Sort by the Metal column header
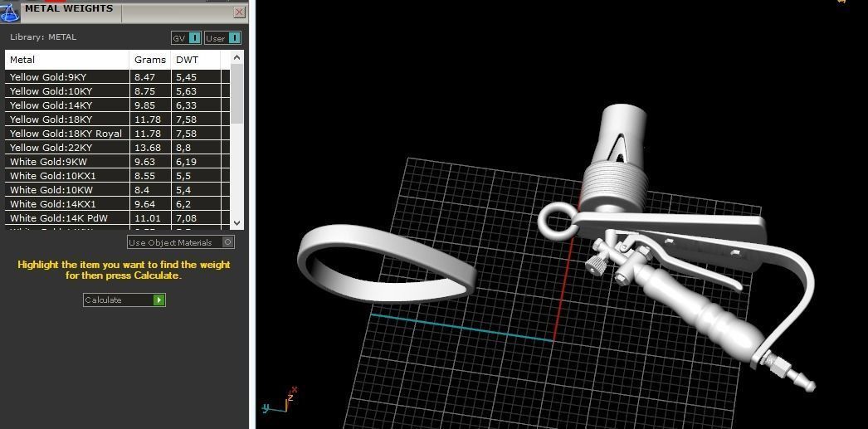The width and height of the screenshot is (868, 429). pos(67,60)
